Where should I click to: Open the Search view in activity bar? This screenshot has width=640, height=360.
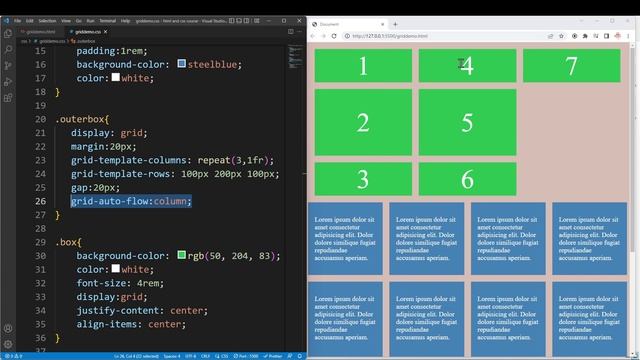[x=8, y=49]
